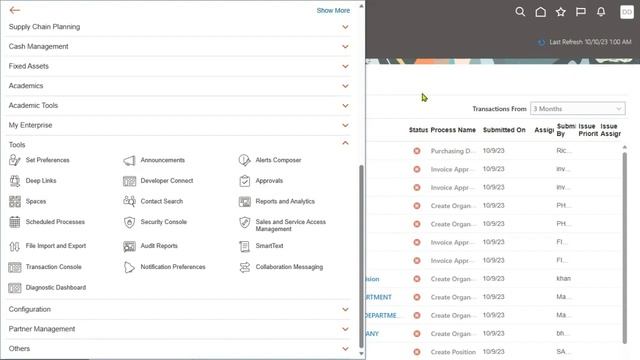Screen dimensions: 640x360
Task: Open Security Console shield icon
Action: [129, 222]
